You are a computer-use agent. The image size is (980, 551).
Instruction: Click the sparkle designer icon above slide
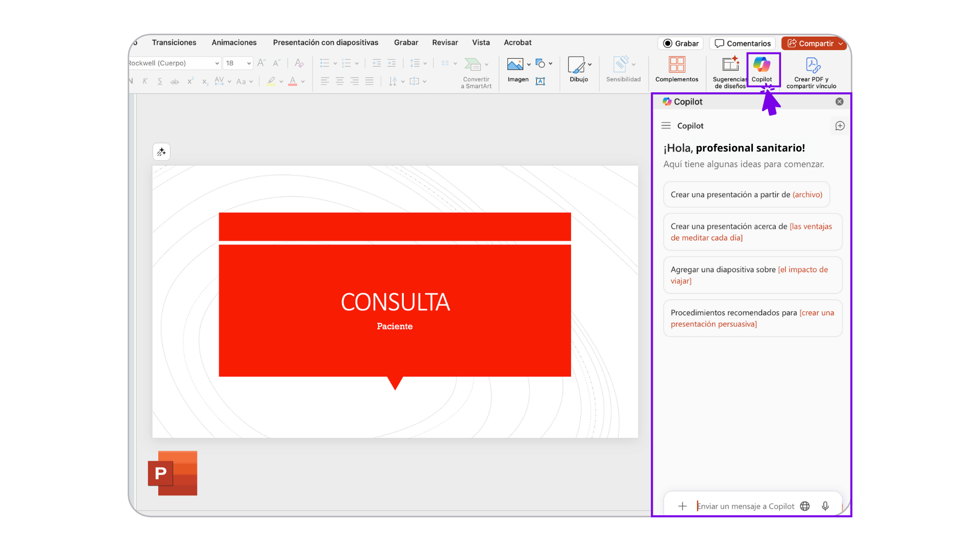(x=161, y=152)
